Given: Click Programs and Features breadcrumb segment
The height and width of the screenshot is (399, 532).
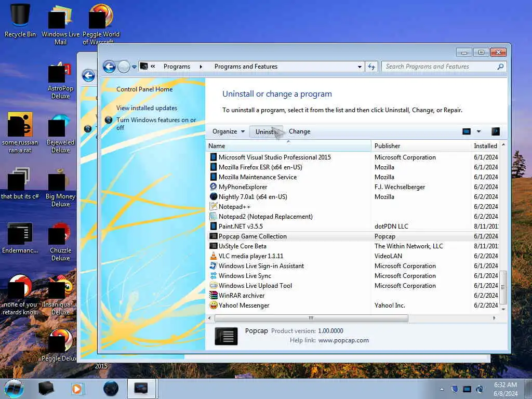Looking at the screenshot, I should (246, 66).
